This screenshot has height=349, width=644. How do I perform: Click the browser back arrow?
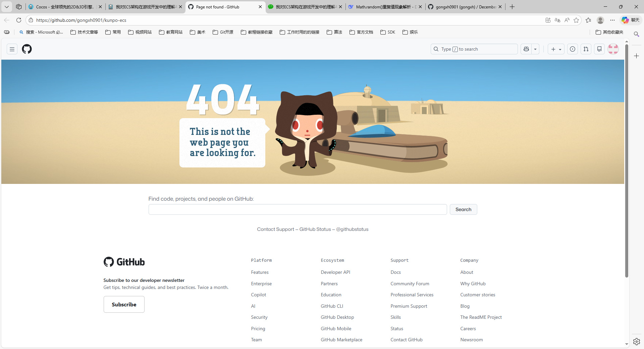pos(7,20)
